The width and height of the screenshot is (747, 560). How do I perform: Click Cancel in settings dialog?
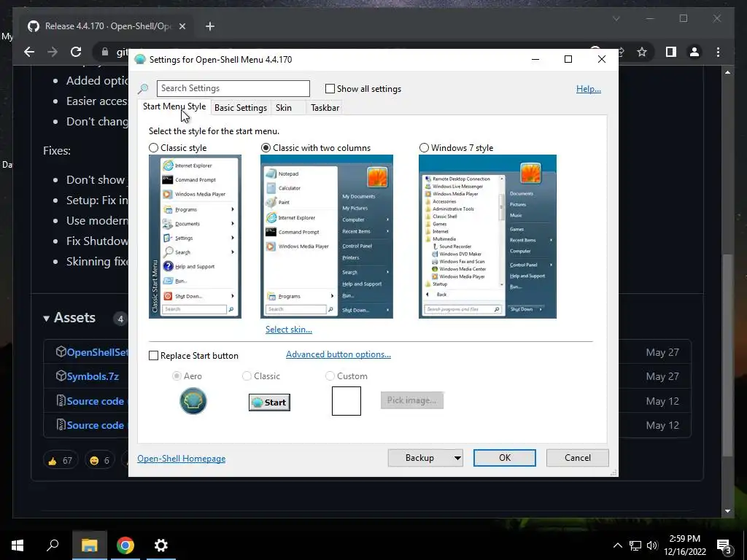578,458
